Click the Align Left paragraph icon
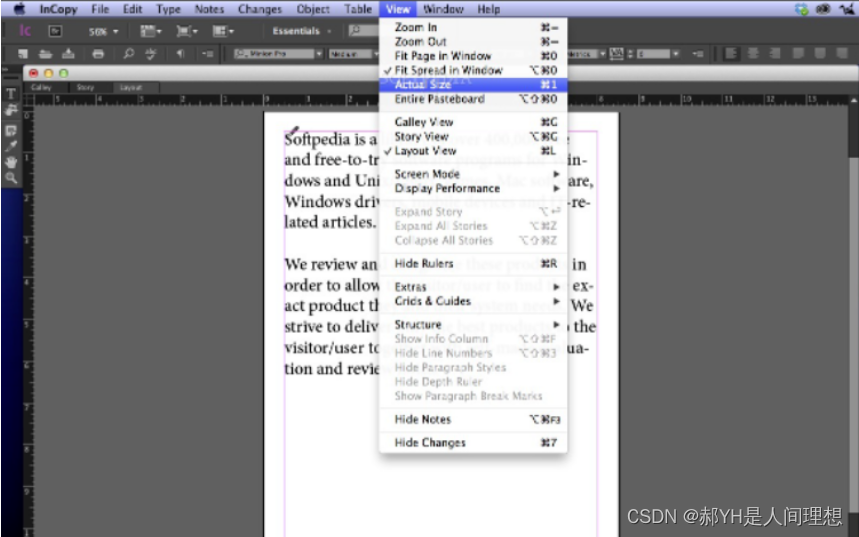859x537 pixels. tap(730, 53)
